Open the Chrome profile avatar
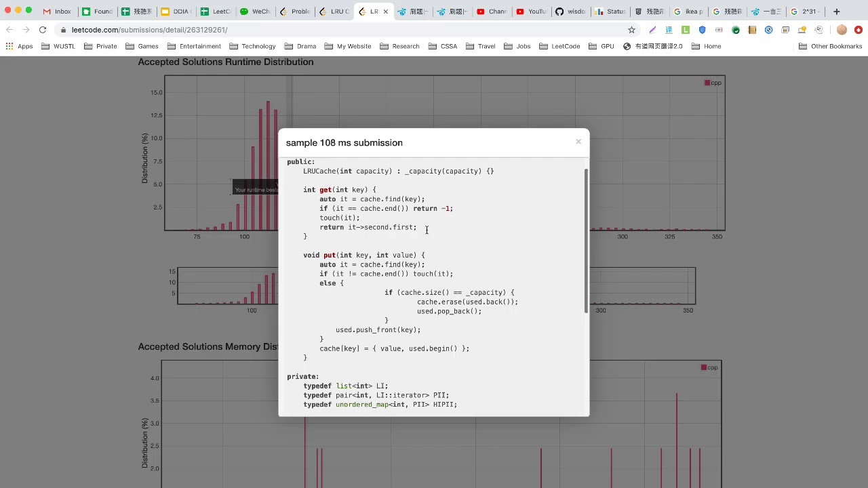868x488 pixels. [x=842, y=30]
